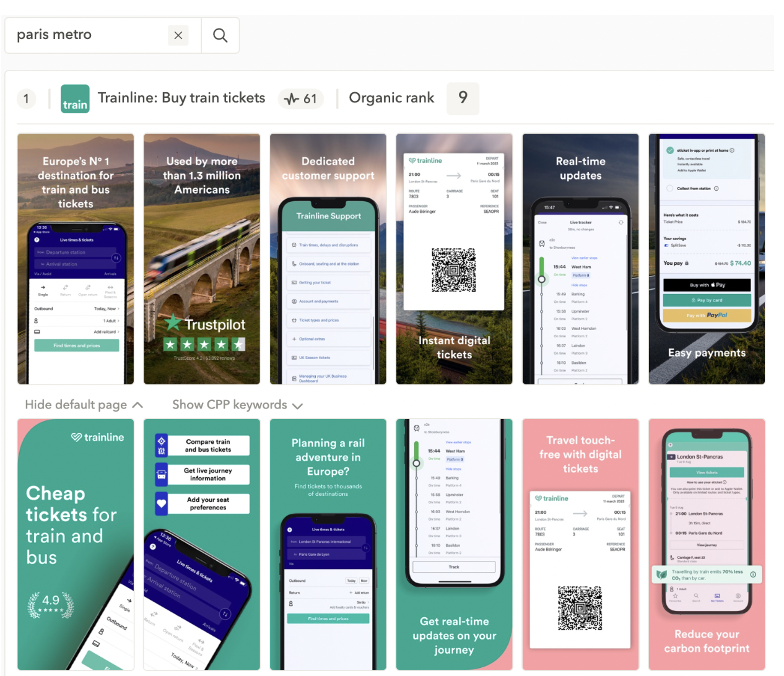Viewport: 784px width, 676px height.
Task: Click the magnifying glass search button
Action: [x=220, y=35]
